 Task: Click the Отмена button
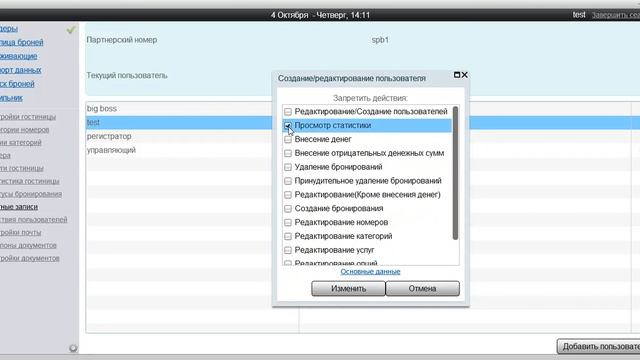[x=422, y=288]
